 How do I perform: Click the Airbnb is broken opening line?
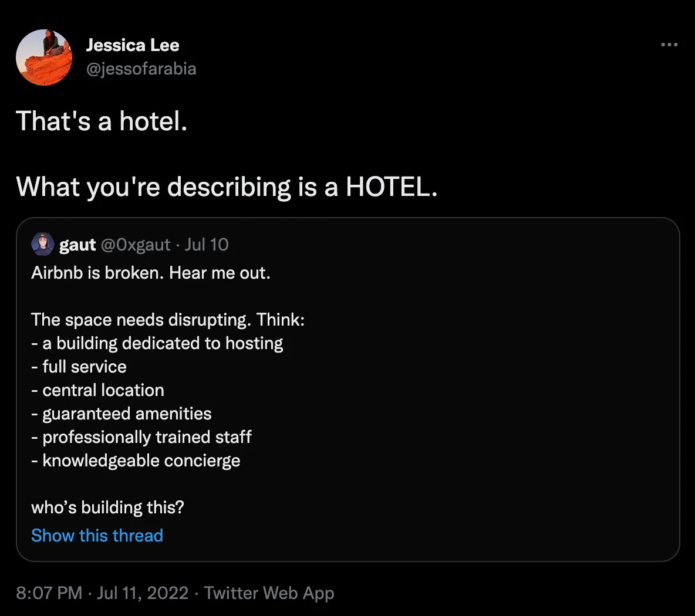[151, 273]
